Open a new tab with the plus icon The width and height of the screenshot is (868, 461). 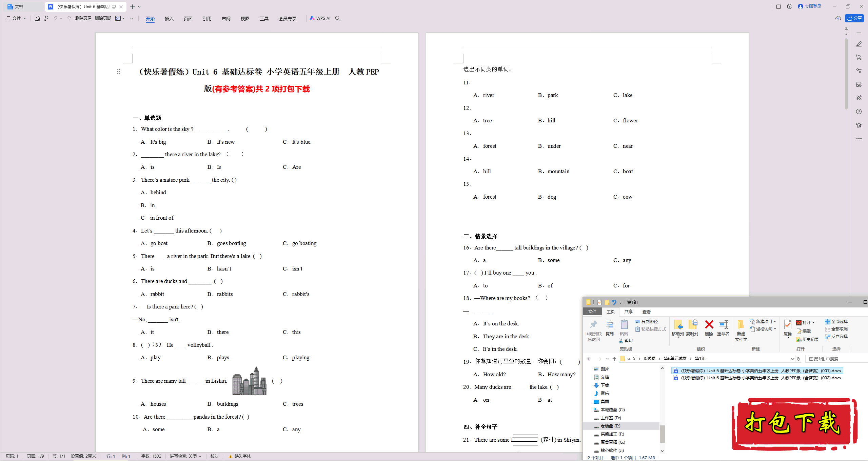coord(133,7)
